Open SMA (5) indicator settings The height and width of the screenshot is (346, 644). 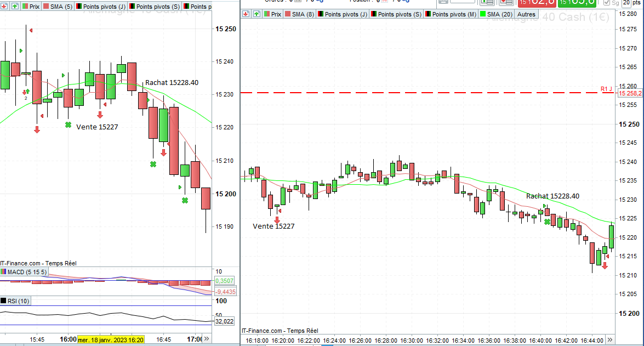pos(58,6)
